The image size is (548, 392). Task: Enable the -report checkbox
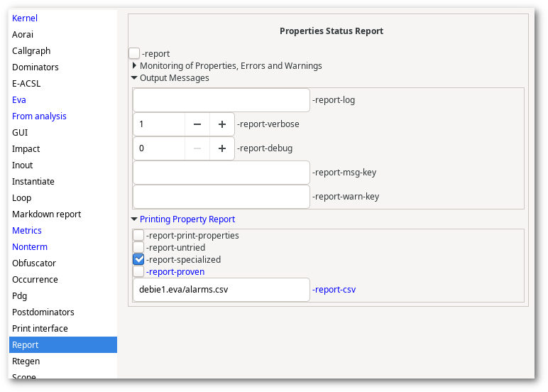tap(134, 53)
